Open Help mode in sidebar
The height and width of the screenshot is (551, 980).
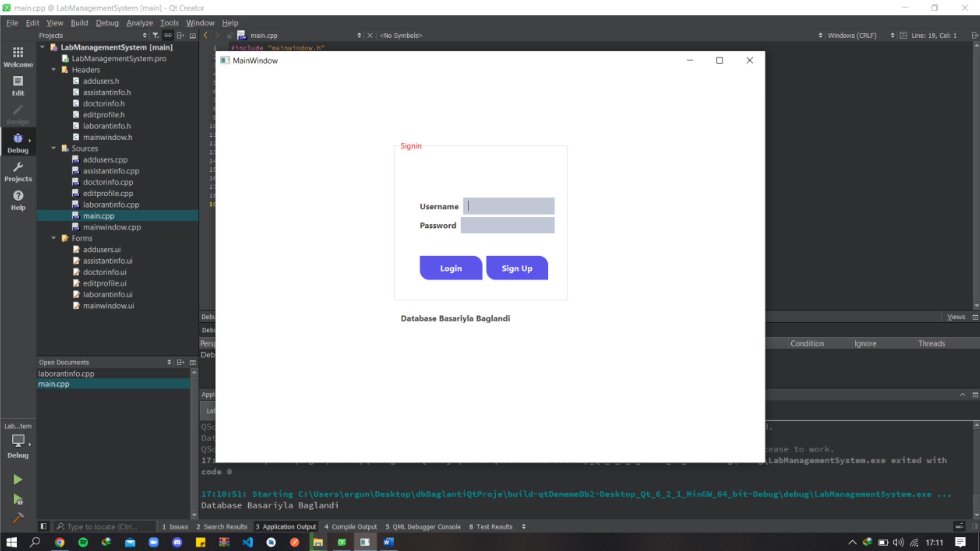click(18, 200)
